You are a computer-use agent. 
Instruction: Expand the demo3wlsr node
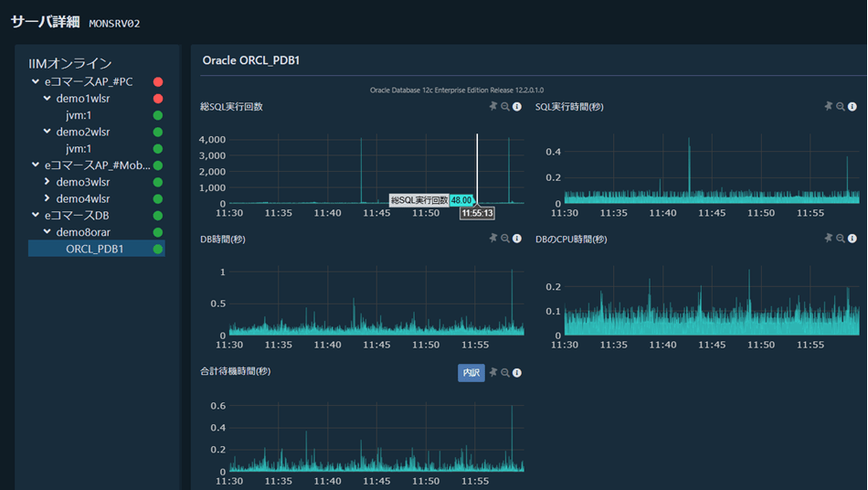tap(47, 182)
